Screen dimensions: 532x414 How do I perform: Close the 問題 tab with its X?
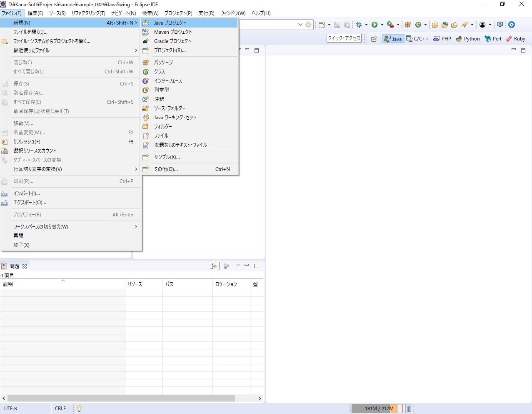25,266
